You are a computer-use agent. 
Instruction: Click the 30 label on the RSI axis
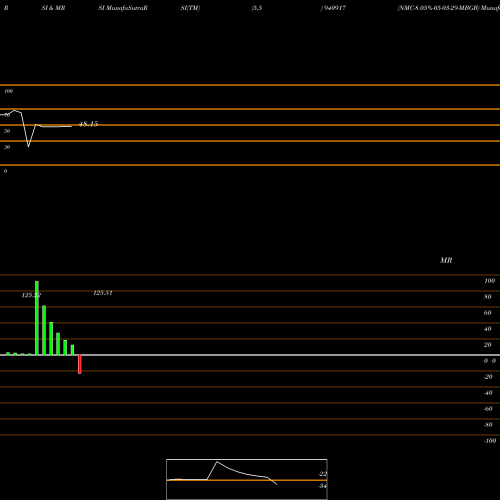tap(7, 147)
